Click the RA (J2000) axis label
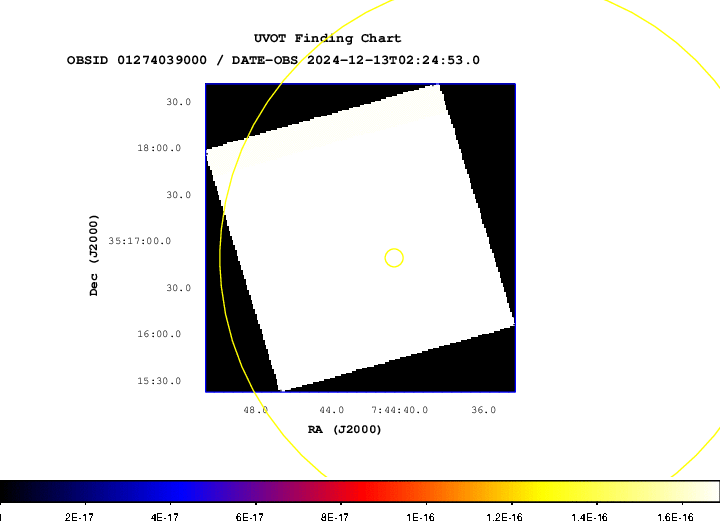 (344, 430)
